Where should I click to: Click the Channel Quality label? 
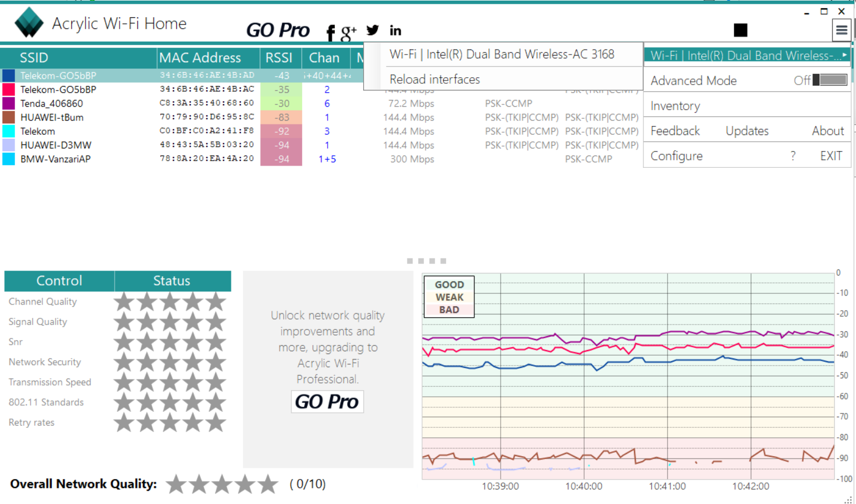pyautogui.click(x=43, y=302)
